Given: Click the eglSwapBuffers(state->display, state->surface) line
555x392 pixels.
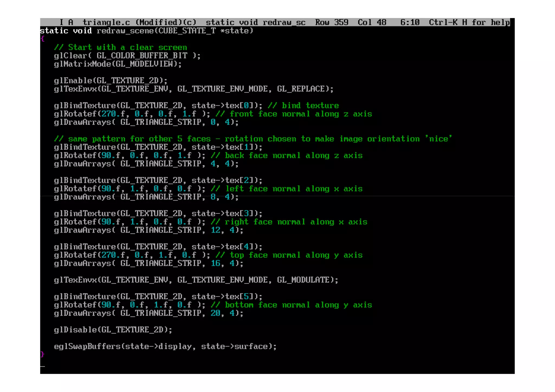Looking at the screenshot, I should [x=165, y=346].
